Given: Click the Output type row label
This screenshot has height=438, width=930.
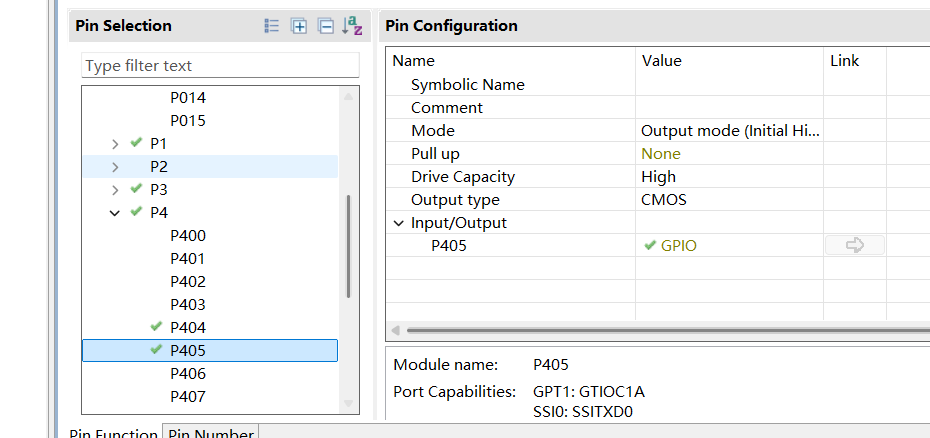Looking at the screenshot, I should click(455, 200).
